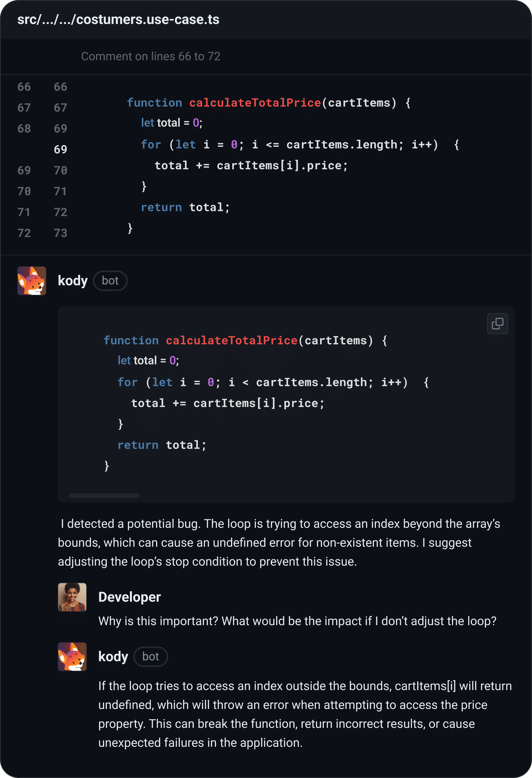Viewport: 532px width, 778px height.
Task: Click the horizontal scrollbar under the code suggestion
Action: (x=104, y=496)
